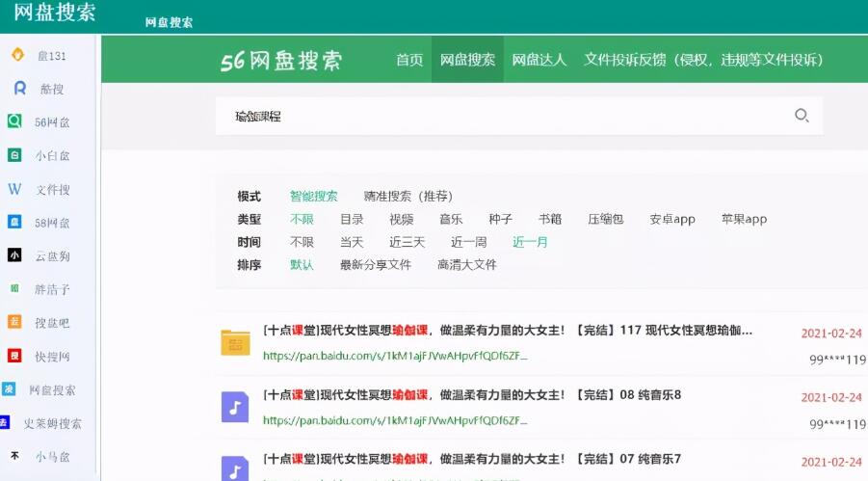Click sharer 99****119 of 纯音乐8 result
Image resolution: width=868 pixels, height=481 pixels.
pyautogui.click(x=838, y=424)
